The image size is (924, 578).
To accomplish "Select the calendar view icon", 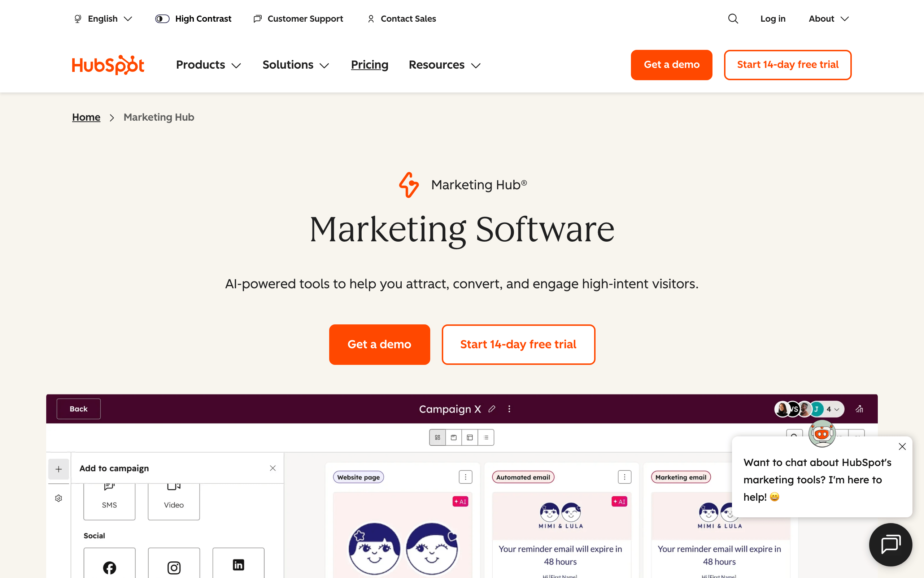I will (x=454, y=437).
